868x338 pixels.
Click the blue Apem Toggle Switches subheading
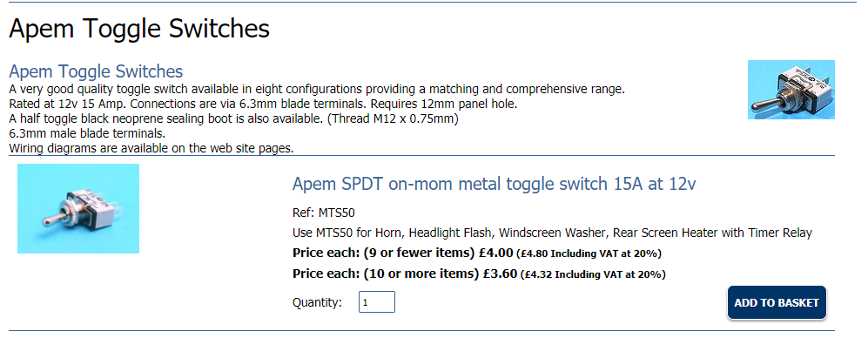[x=96, y=71]
